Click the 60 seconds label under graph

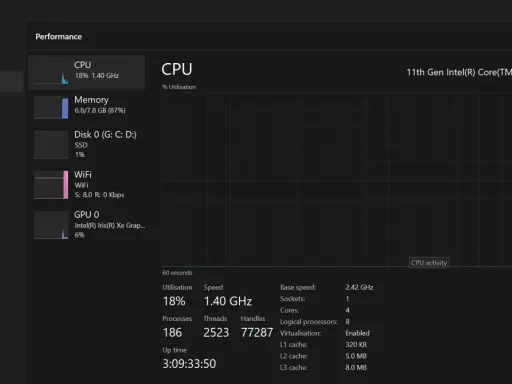tap(177, 273)
